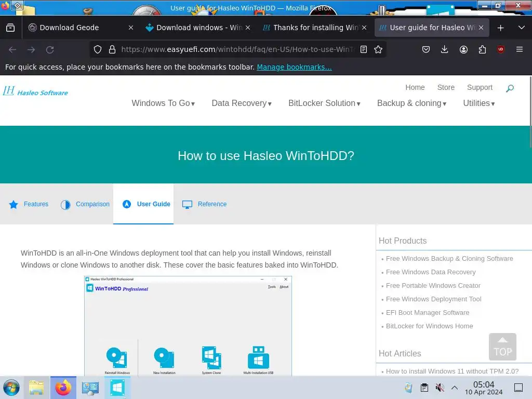Open WinToHDD taskbar icon
This screenshot has height=399, width=532.
tap(117, 388)
